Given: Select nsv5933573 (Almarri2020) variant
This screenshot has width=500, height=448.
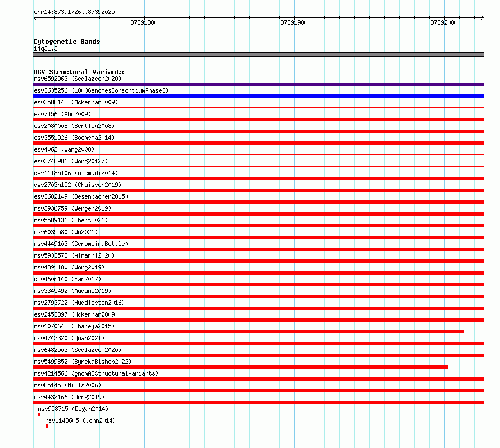Looking at the screenshot, I should tap(74, 255).
